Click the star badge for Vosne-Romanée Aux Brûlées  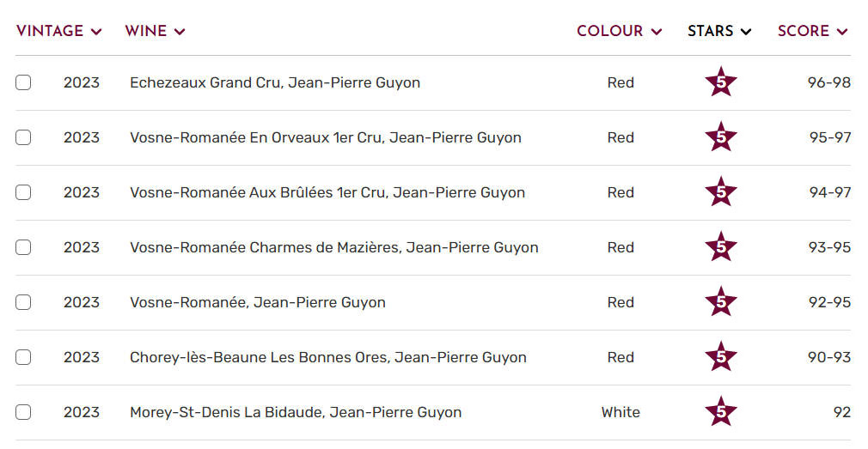(x=720, y=192)
